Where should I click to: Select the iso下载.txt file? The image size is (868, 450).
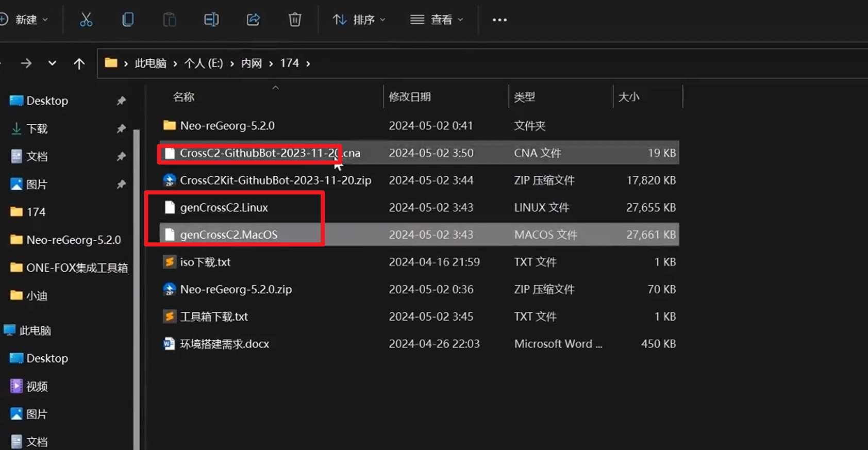click(x=419, y=262)
